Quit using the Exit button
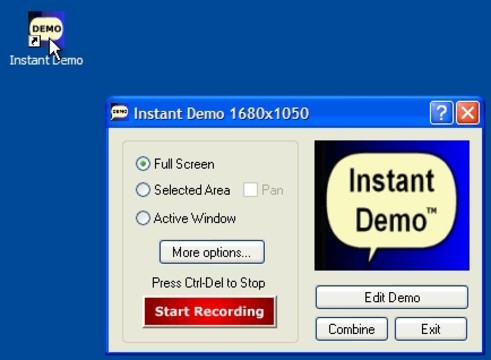Screen dimensions: 491x360 (x=431, y=329)
